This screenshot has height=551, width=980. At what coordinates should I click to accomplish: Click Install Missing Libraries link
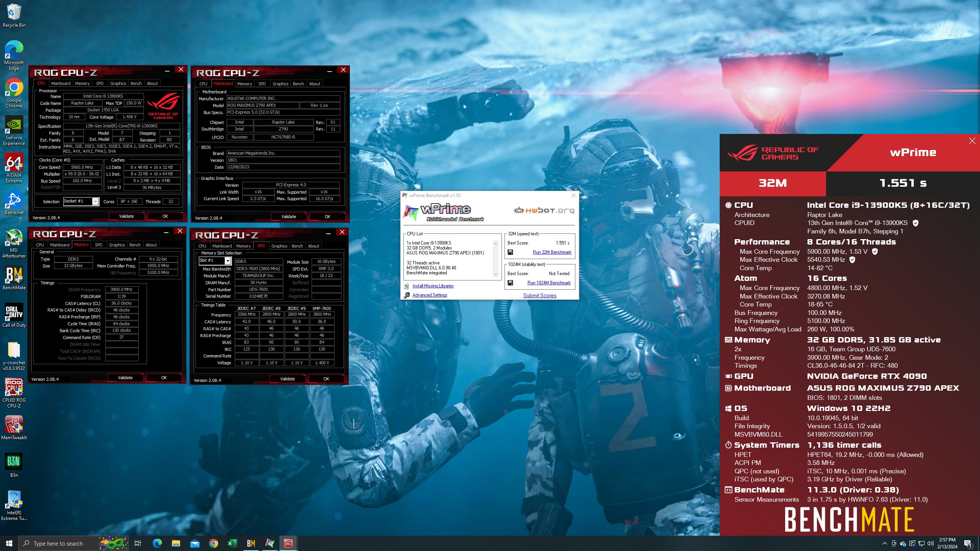433,286
